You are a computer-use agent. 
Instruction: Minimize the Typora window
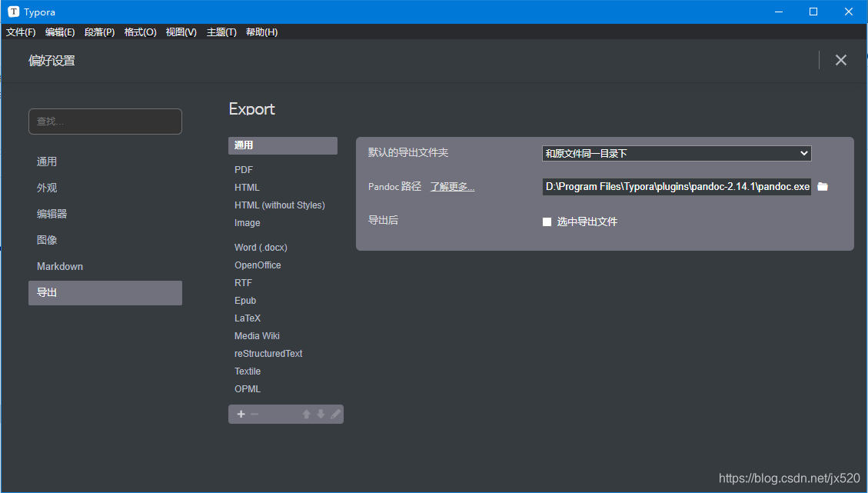point(779,12)
